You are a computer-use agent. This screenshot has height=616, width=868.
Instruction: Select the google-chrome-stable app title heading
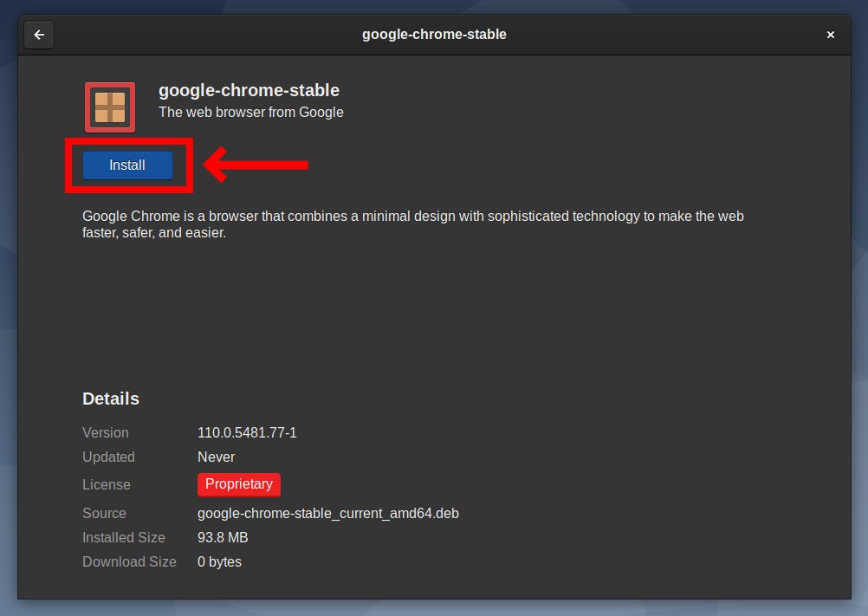pos(249,90)
